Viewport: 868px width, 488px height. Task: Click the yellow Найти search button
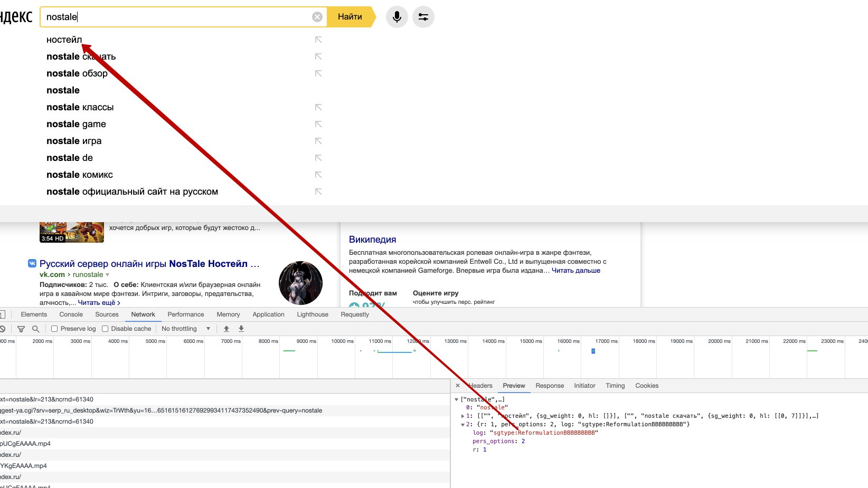[x=351, y=17]
